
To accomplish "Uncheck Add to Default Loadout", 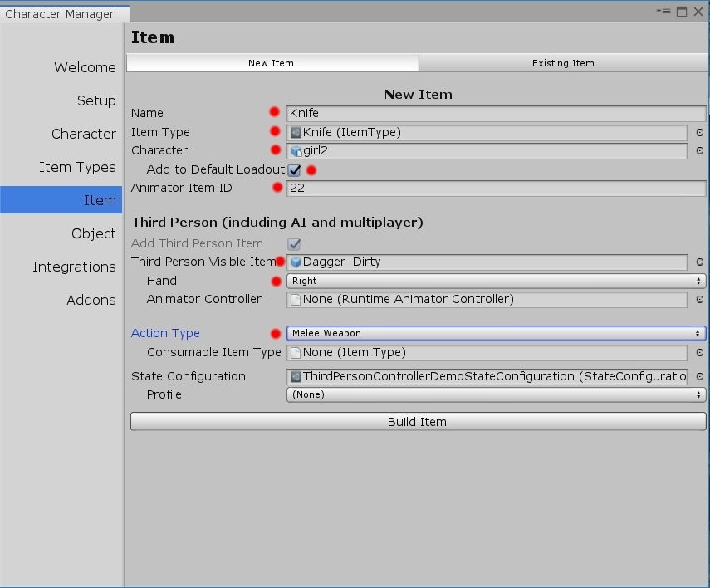I will click(295, 169).
